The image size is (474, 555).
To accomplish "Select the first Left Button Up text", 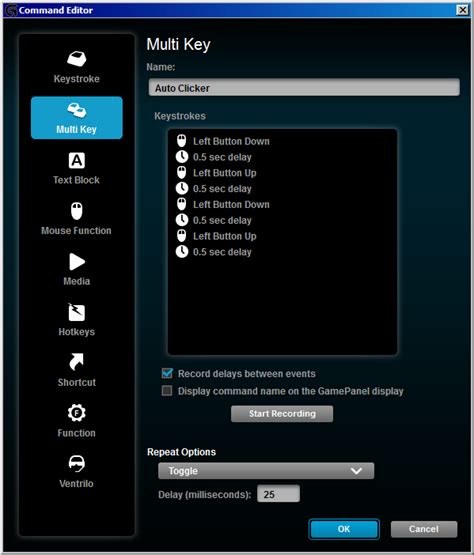I will click(x=225, y=173).
